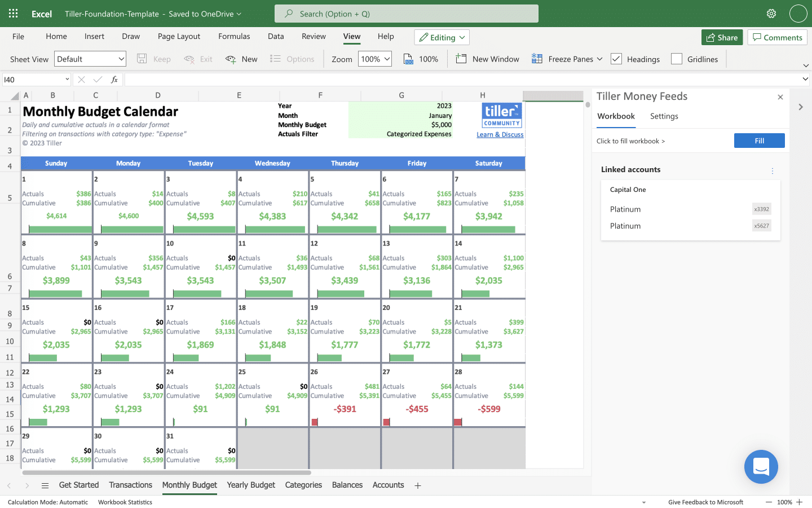This screenshot has width=812, height=508.
Task: Add a new sheet with plus icon
Action: [x=418, y=485]
